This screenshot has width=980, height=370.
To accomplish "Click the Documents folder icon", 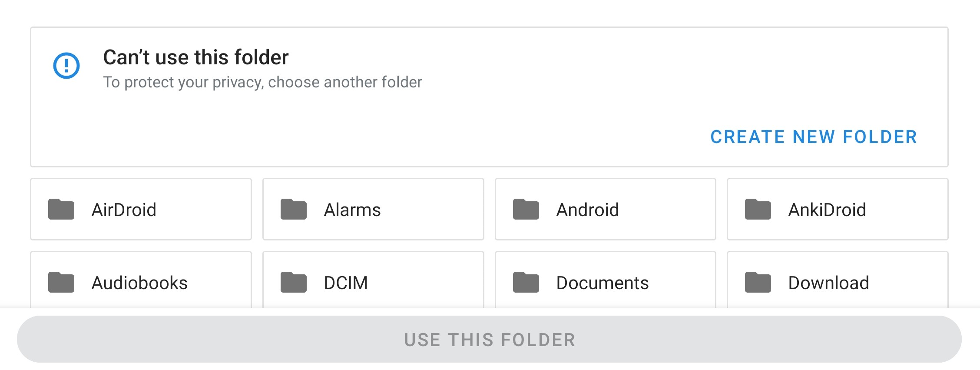I will [x=526, y=283].
